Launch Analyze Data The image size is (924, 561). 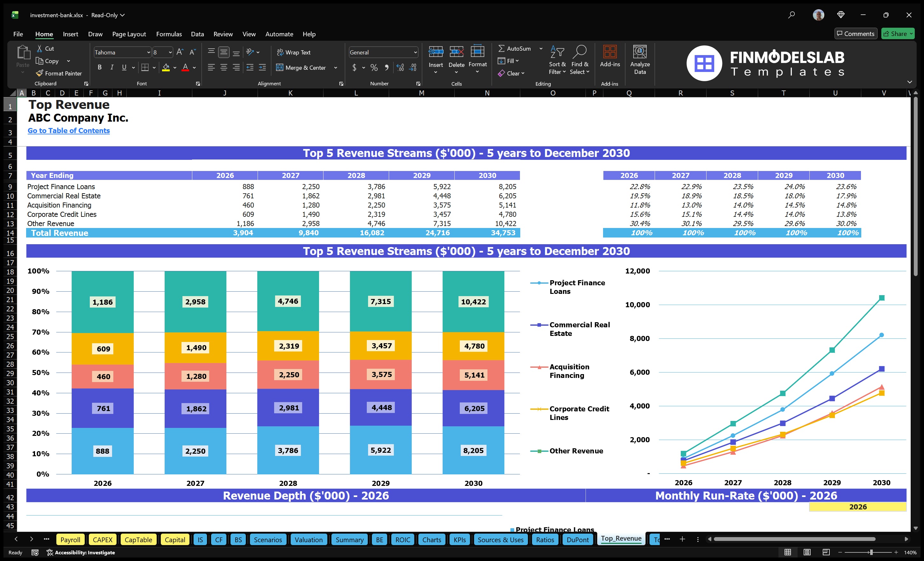(x=640, y=60)
